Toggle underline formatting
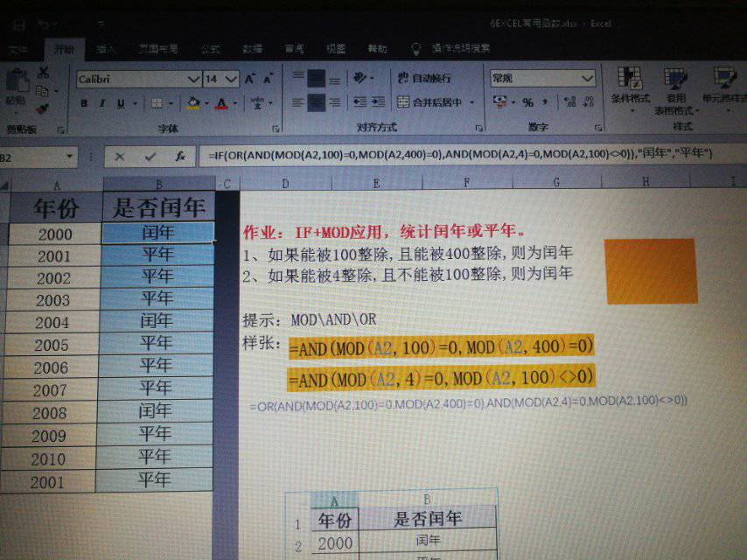Screen dimensions: 747x560 [x=121, y=103]
